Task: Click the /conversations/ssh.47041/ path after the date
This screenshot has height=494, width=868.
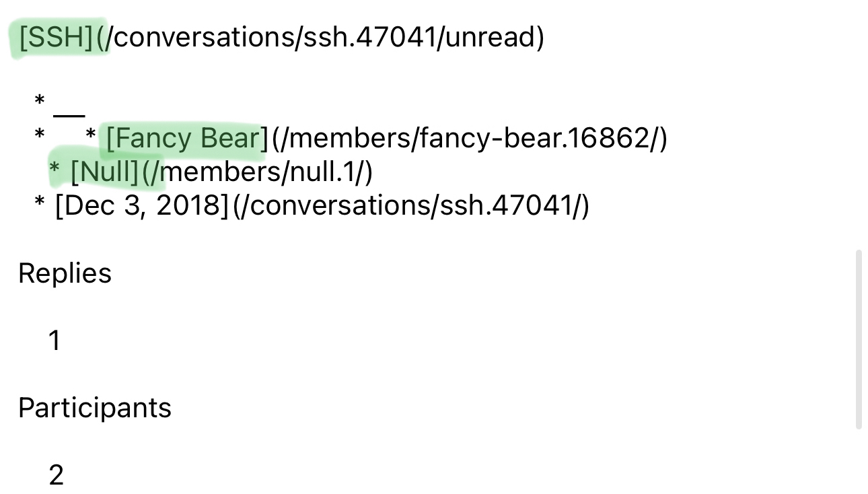Action: (412, 206)
